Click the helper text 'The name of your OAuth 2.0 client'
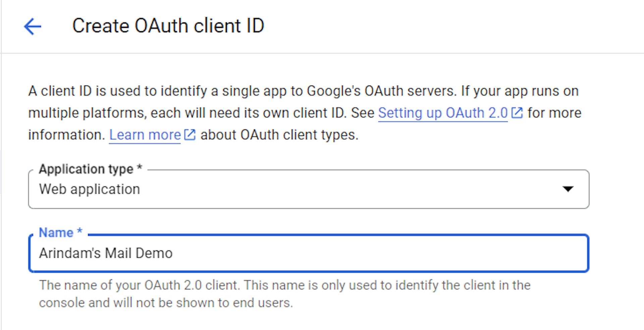Viewport: 644px width, 330px height. tap(284, 294)
